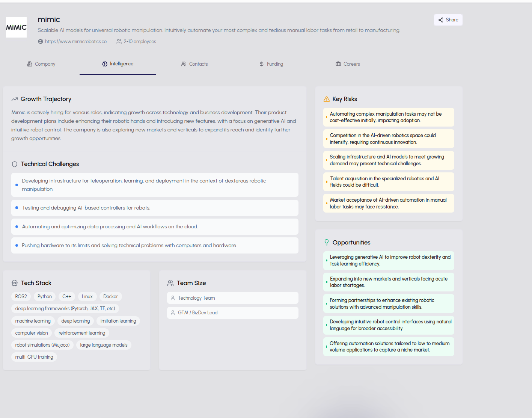Screen dimensions: 532x418
Task: Click the Testing and debugging AI-based controllers item
Action: click(x=155, y=208)
